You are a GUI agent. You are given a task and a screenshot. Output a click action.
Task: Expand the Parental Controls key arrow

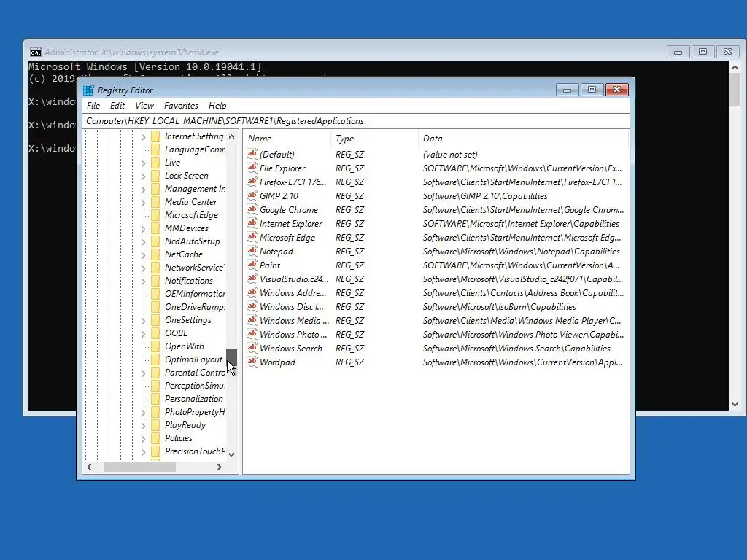click(x=144, y=373)
